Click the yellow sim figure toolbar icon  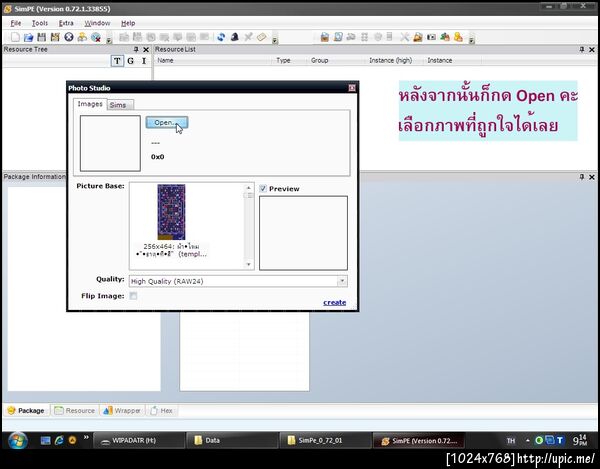tap(458, 37)
